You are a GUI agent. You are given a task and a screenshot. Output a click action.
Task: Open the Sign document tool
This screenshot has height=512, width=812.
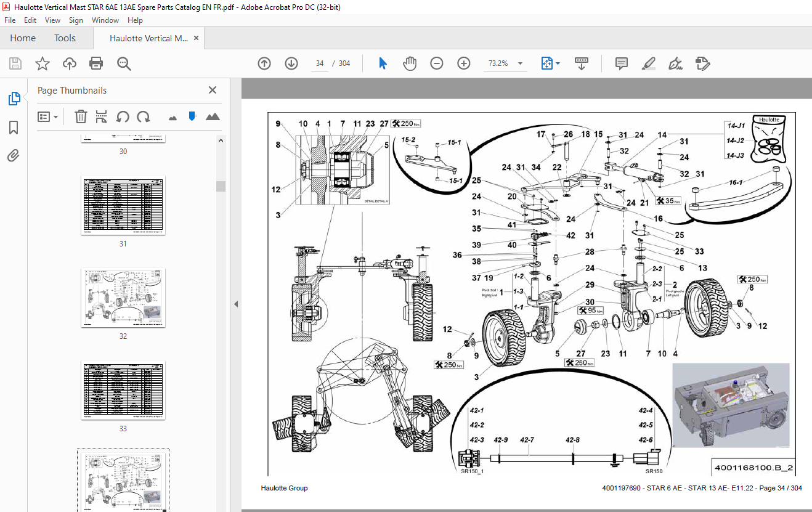point(676,63)
